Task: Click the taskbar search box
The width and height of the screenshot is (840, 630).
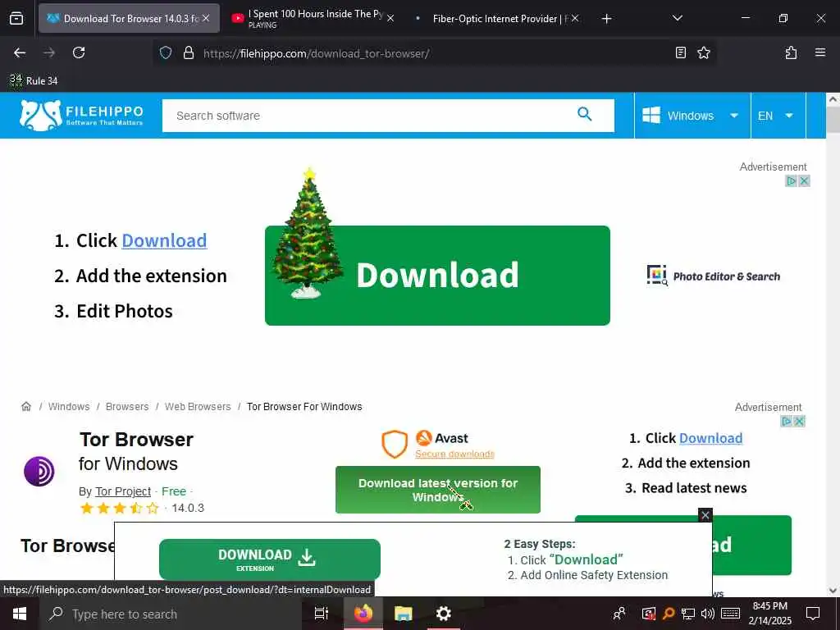Action: 171,614
